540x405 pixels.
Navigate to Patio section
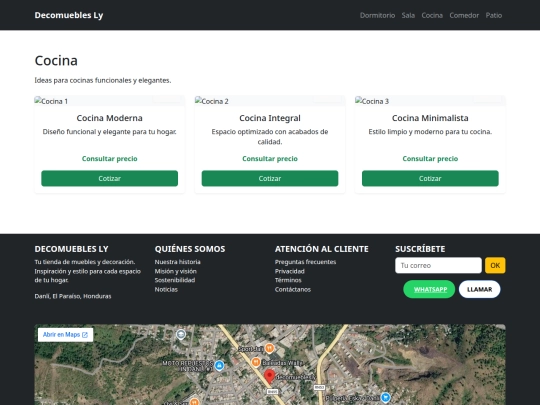494,15
